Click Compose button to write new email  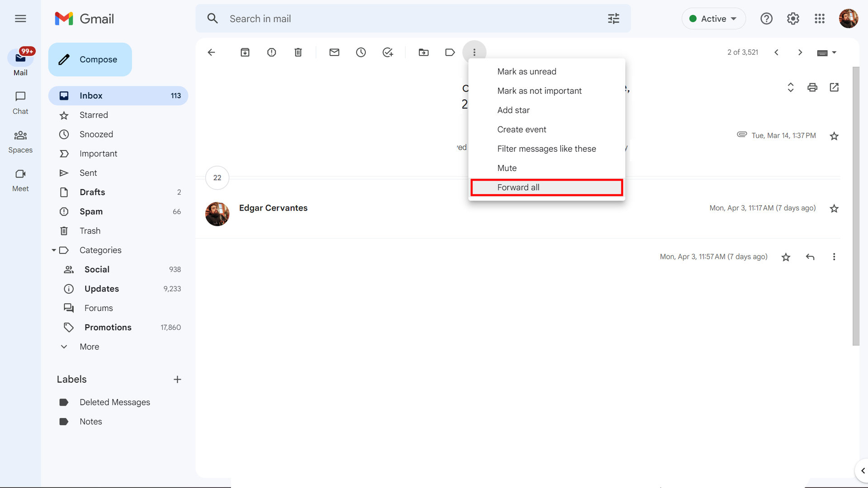[89, 58]
